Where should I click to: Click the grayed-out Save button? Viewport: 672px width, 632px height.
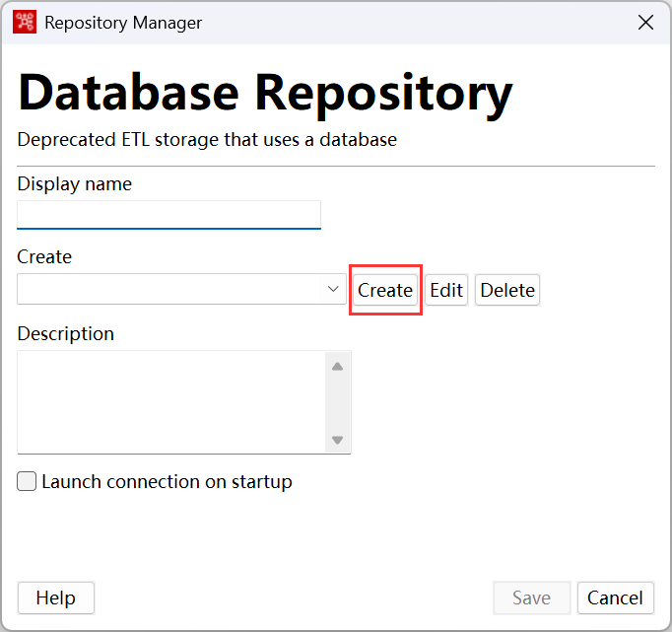[531, 597]
